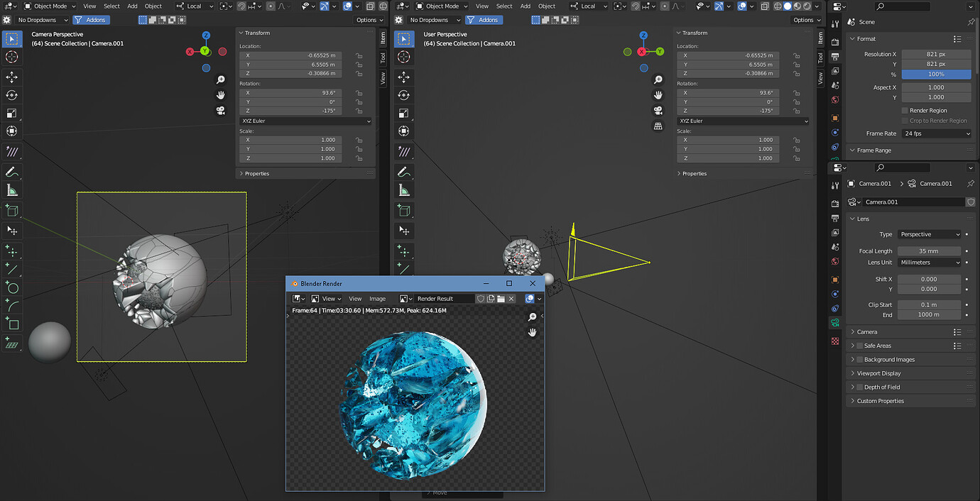Toggle Rotation Z lock in left Transform panel
This screenshot has height=501, width=980.
(x=359, y=111)
